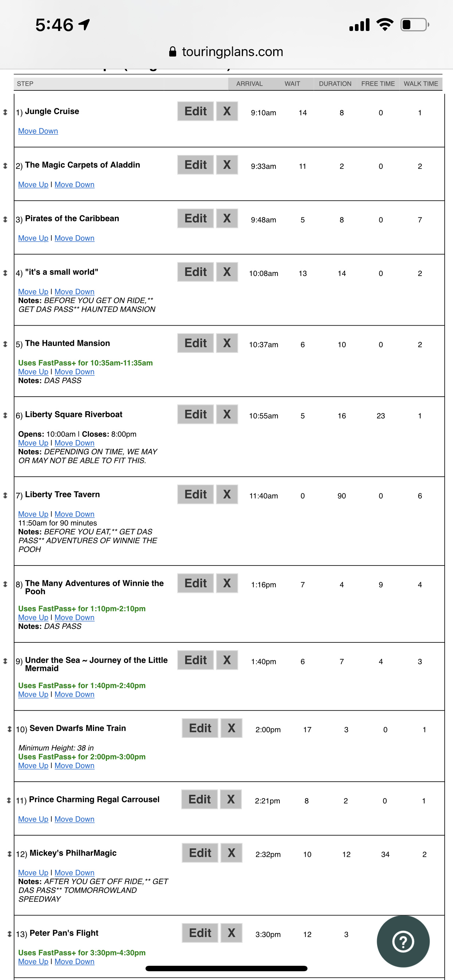Move Prince Charming Regal Carrousel up
The height and width of the screenshot is (980, 453).
point(33,819)
